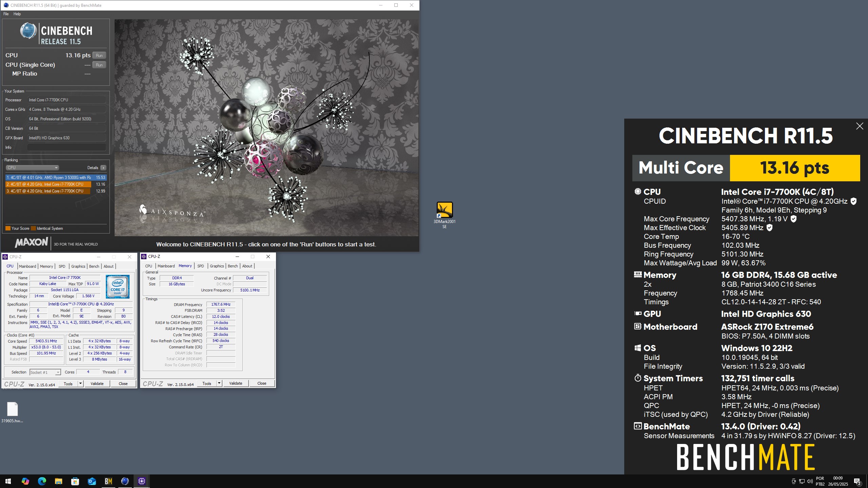
Task: Expand Tools dropdown arrow in left CPU-Z window
Action: pos(80,384)
